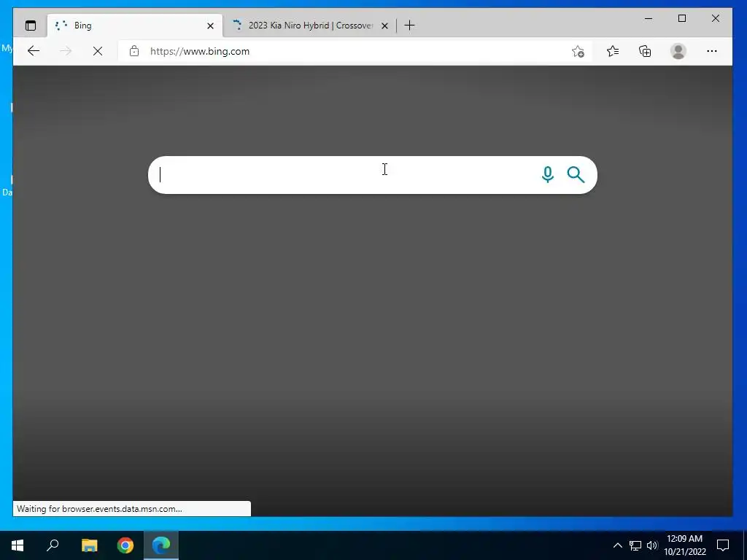Screen dimensions: 747x560
Task: Open the user profile menu
Action: click(x=678, y=51)
